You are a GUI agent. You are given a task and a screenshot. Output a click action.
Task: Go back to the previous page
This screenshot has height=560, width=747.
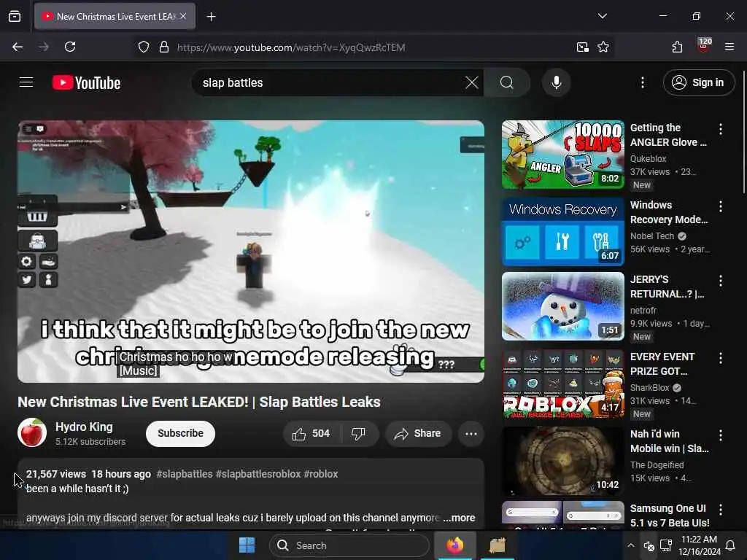tap(18, 47)
